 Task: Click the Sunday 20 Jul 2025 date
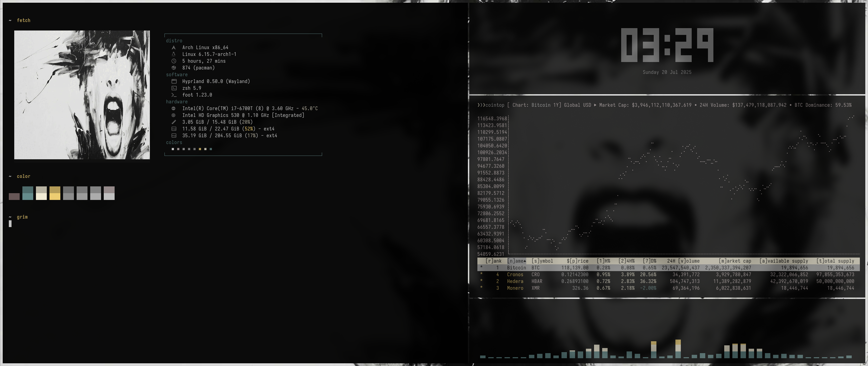[x=667, y=72]
